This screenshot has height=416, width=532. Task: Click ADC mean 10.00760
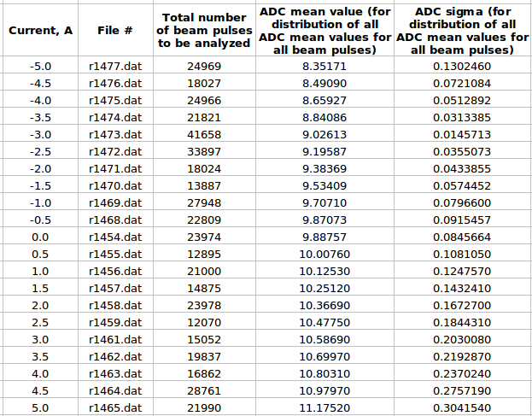[324, 255]
